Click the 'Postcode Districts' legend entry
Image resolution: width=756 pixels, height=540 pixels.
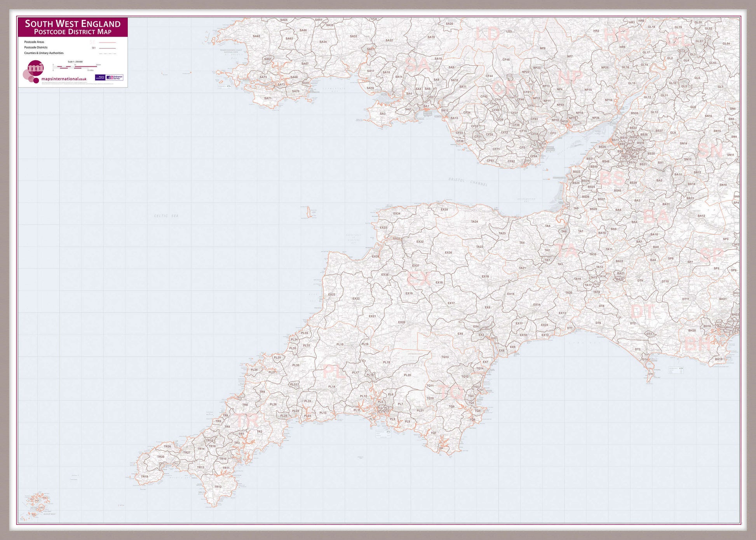tap(36, 47)
